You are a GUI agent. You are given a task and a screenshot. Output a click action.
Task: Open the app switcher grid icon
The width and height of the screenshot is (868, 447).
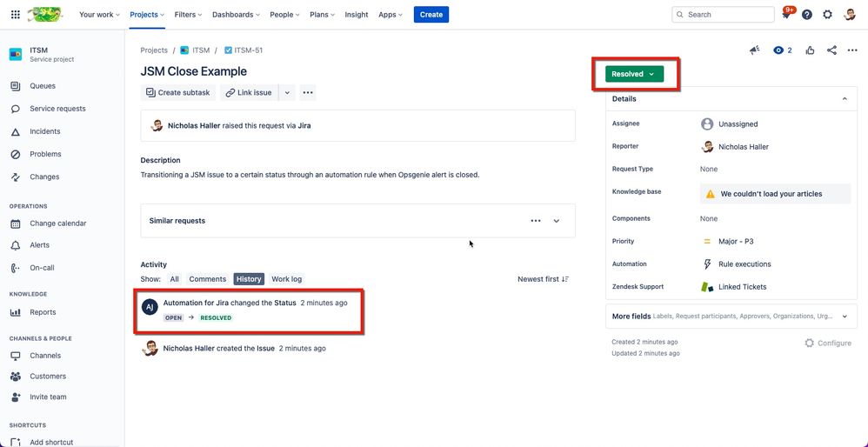(x=16, y=15)
